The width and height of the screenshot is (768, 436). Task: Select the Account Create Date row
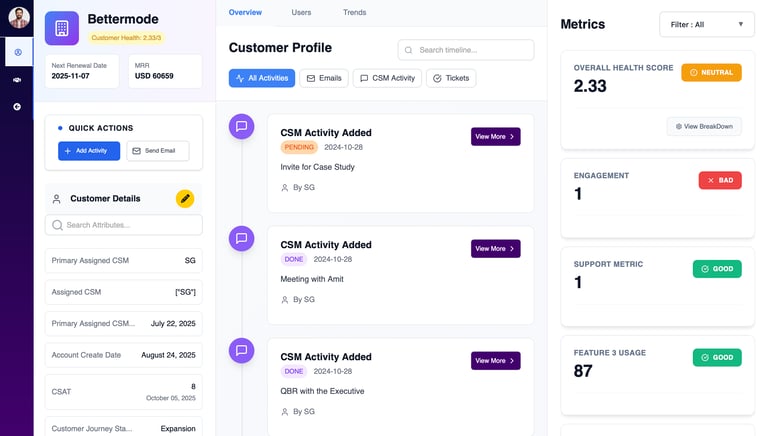pyautogui.click(x=123, y=355)
